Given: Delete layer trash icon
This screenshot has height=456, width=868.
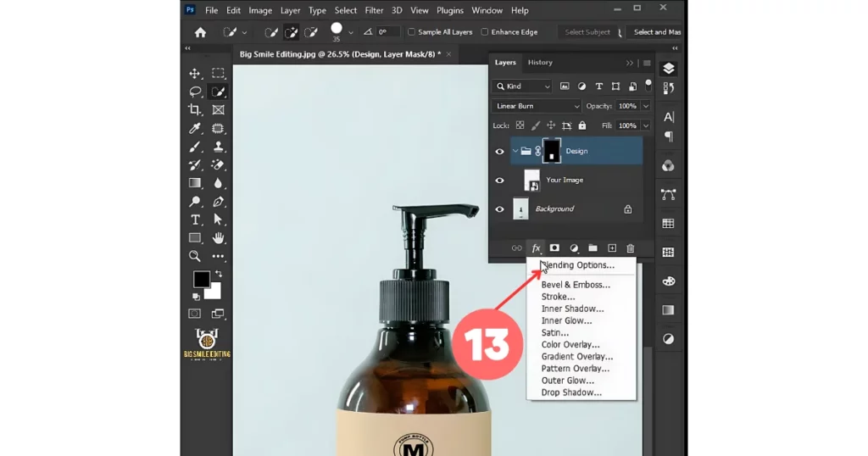Looking at the screenshot, I should (x=631, y=248).
